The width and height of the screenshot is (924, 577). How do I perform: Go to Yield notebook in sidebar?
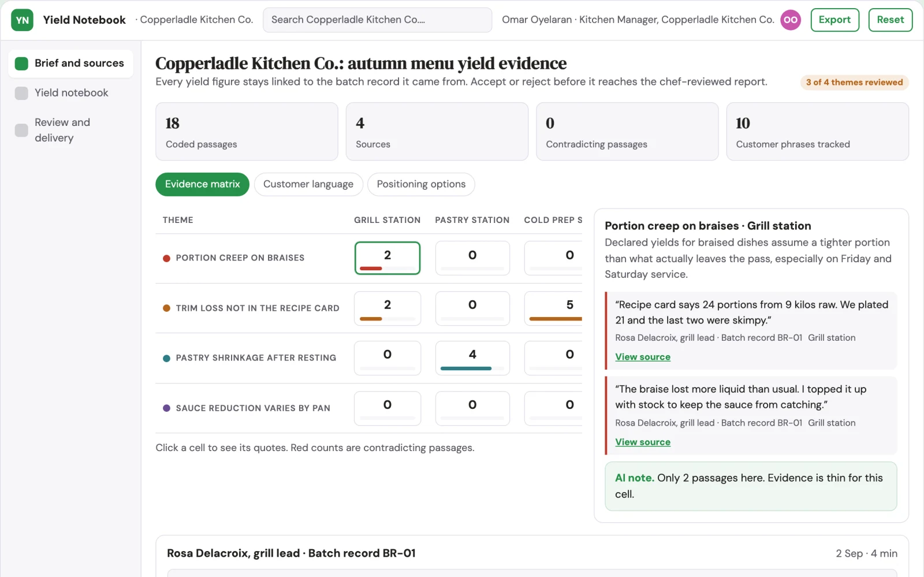pos(70,93)
